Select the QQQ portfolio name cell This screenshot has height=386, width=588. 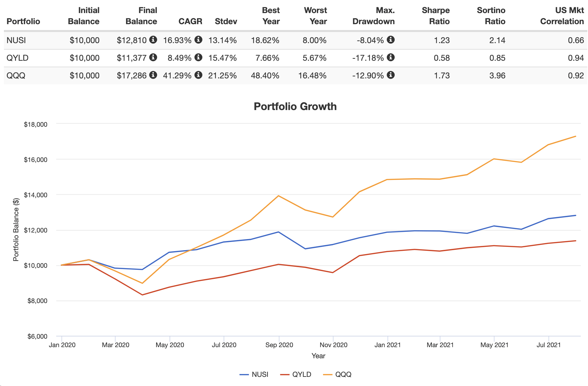point(16,76)
